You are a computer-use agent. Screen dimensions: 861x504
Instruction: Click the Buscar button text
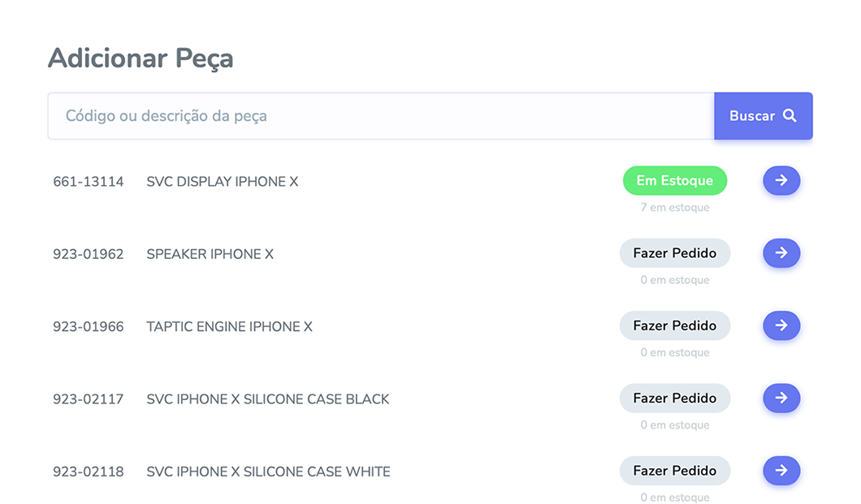[751, 116]
